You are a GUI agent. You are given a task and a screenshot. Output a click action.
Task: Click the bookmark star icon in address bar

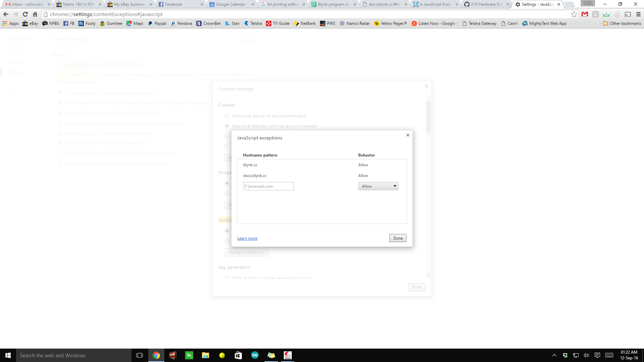click(574, 14)
